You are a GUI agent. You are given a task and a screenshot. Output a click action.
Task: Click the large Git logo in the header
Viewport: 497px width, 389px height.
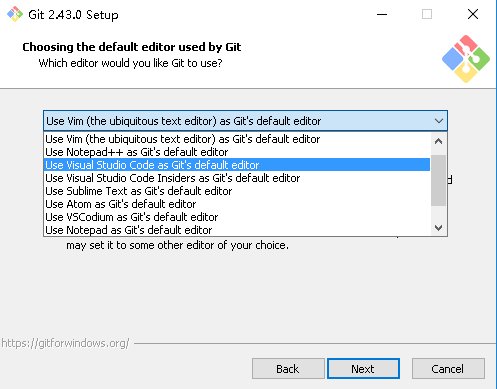[x=466, y=59]
